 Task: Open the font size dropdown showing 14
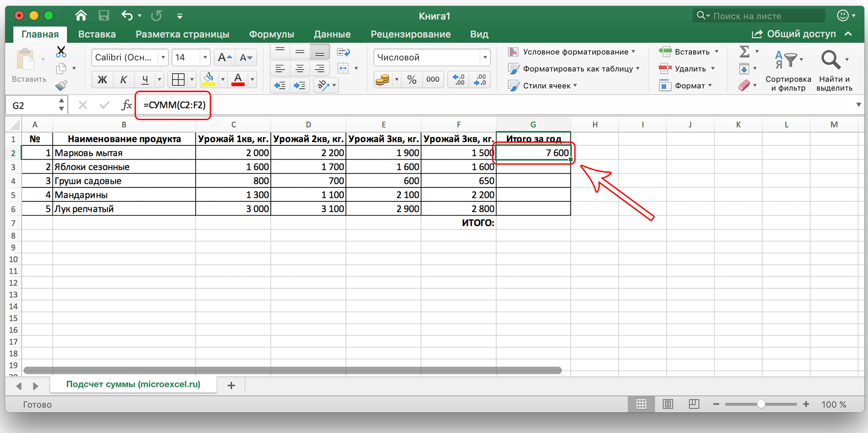click(x=205, y=57)
